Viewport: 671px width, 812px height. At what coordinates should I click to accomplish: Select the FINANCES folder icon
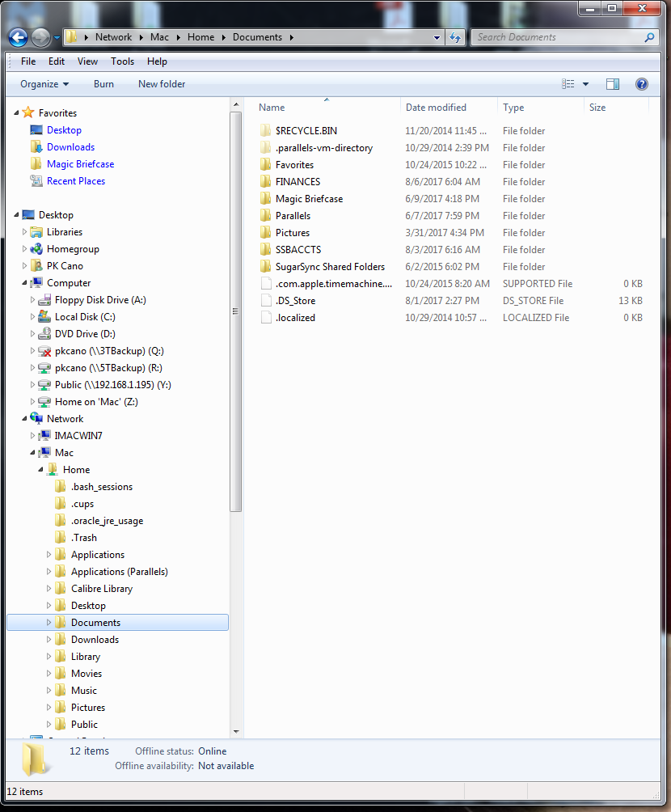(265, 182)
